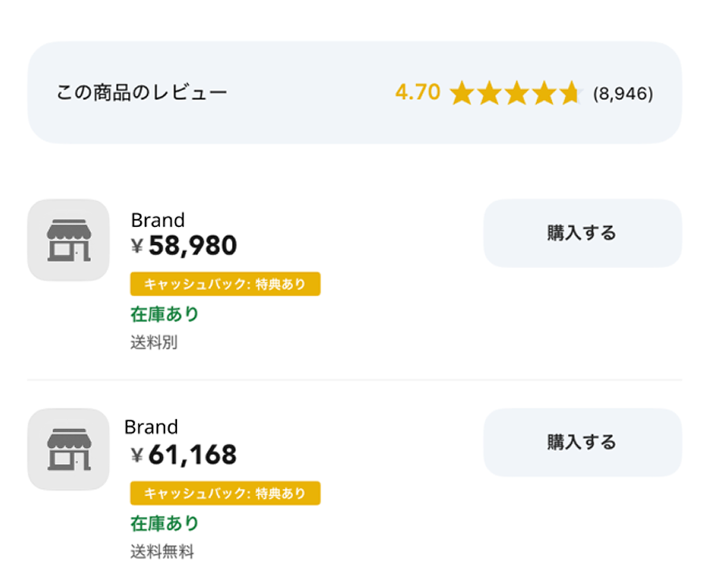Tap the キャッシュバック badge under ¥61,168
Image resolution: width=728 pixels, height=579 pixels.
pos(225,493)
